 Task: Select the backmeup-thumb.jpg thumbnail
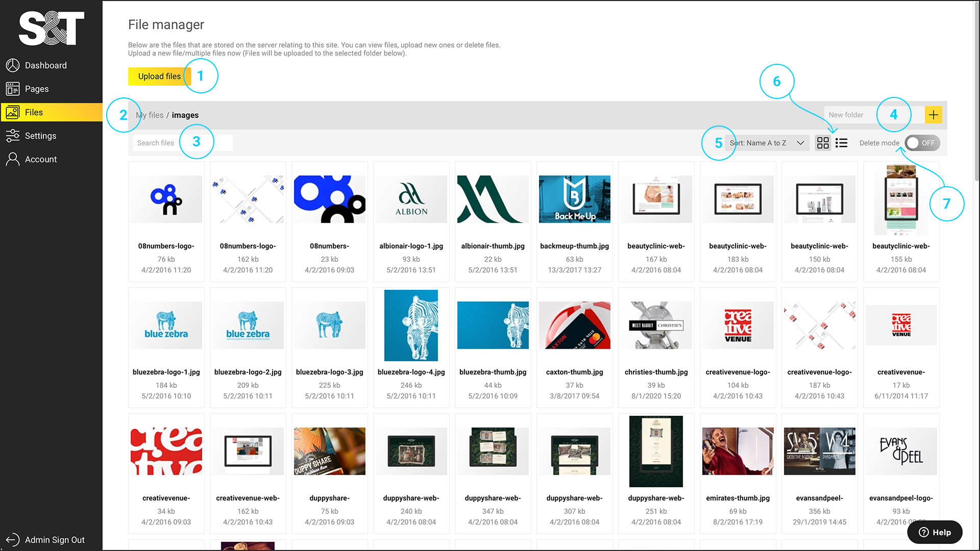point(574,199)
